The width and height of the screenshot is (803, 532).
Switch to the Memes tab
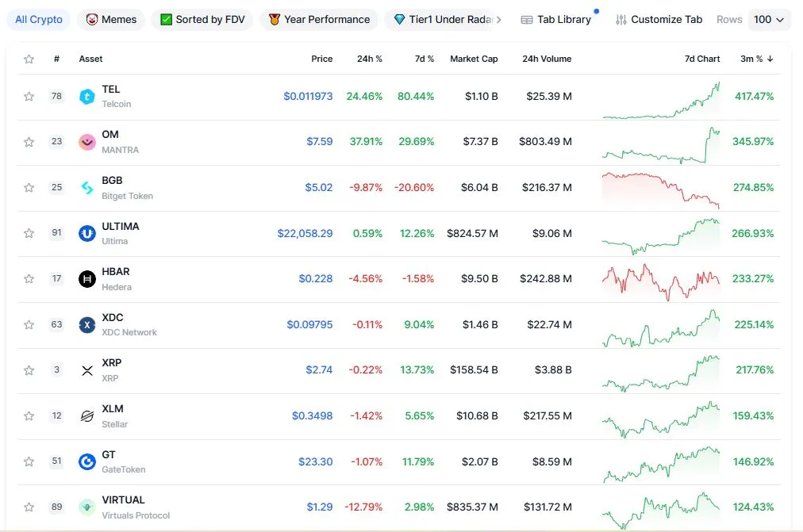(111, 20)
